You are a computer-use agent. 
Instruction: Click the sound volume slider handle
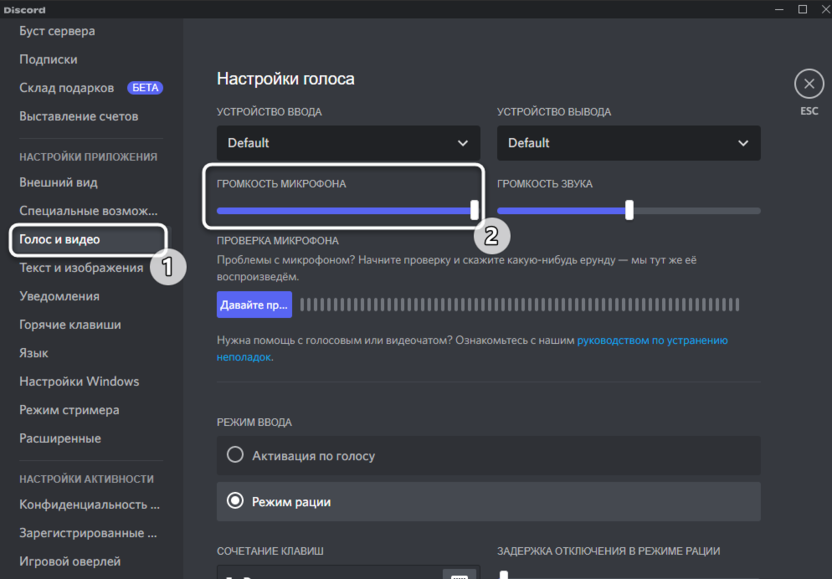[x=629, y=210]
